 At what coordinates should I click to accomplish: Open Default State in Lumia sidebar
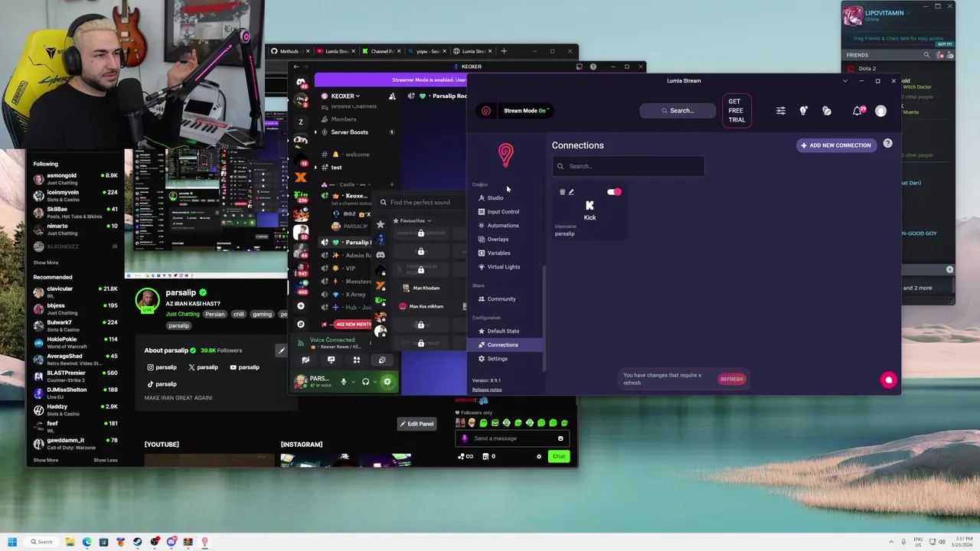tap(505, 331)
